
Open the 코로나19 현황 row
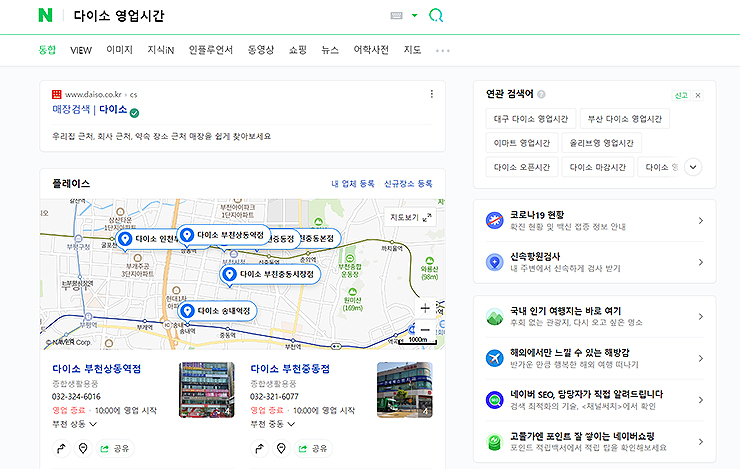[595, 221]
